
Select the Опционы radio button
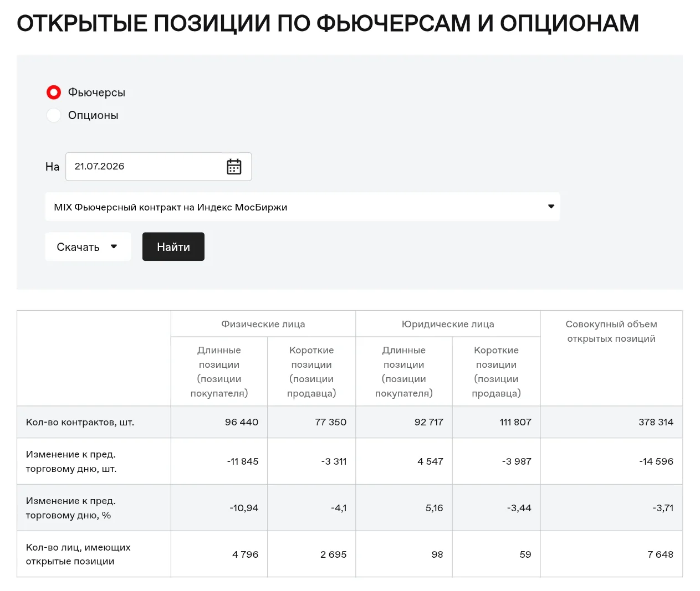pyautogui.click(x=54, y=115)
